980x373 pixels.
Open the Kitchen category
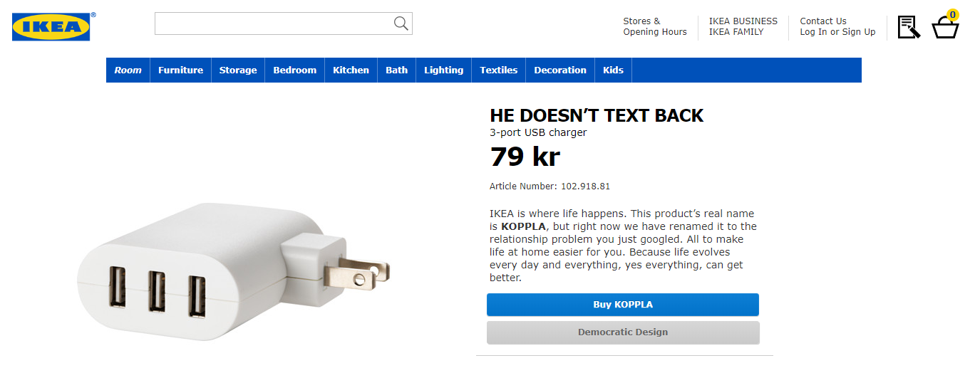coord(351,70)
